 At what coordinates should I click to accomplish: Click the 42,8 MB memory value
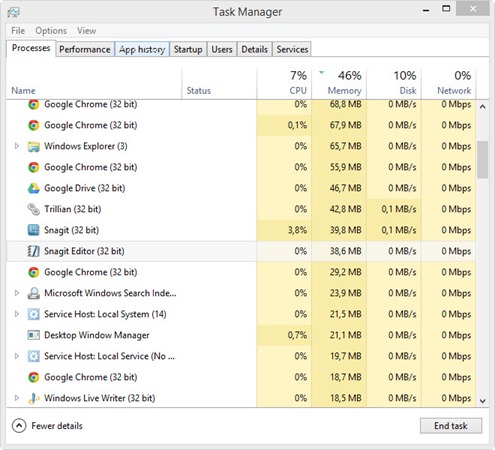[x=346, y=209]
